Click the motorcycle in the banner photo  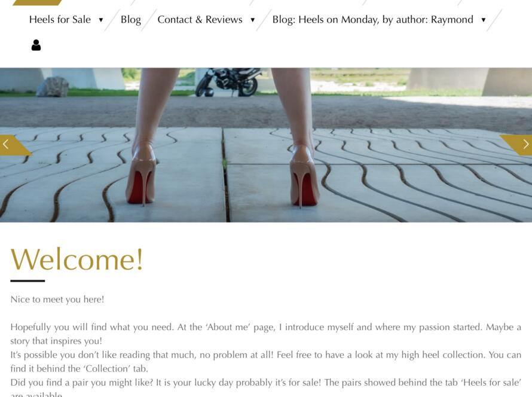click(229, 82)
